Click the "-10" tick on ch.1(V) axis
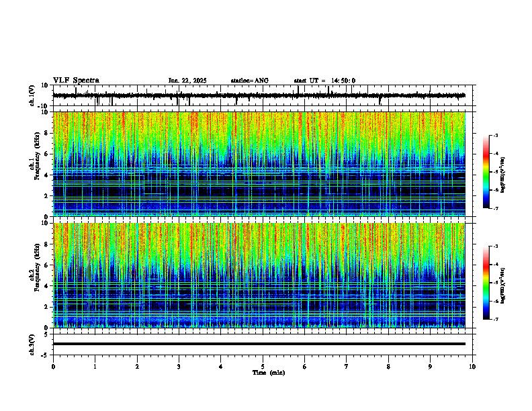This screenshot has height=411, width=532. [x=44, y=106]
